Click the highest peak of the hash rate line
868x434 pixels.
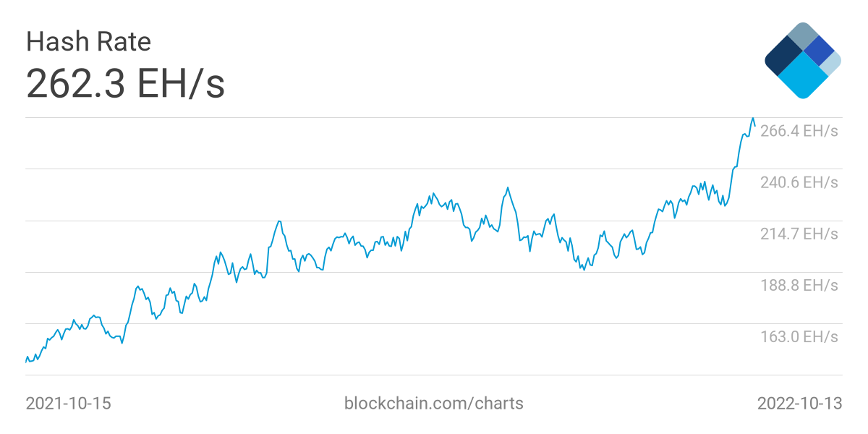click(x=753, y=118)
